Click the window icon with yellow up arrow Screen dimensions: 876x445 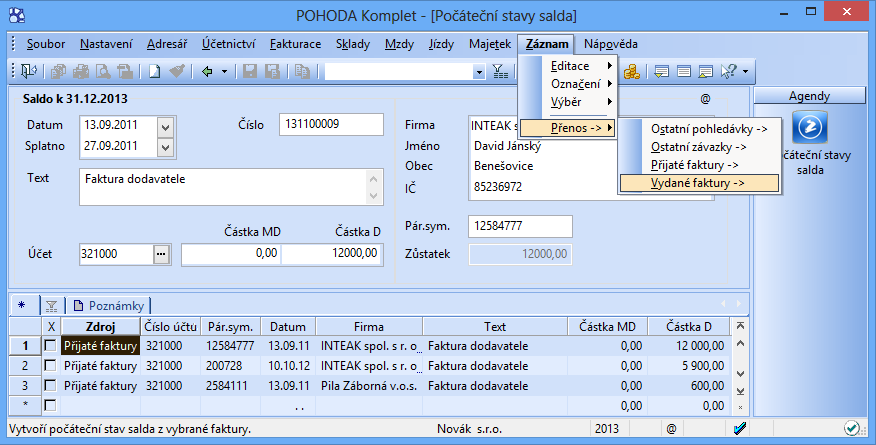pyautogui.click(x=706, y=71)
